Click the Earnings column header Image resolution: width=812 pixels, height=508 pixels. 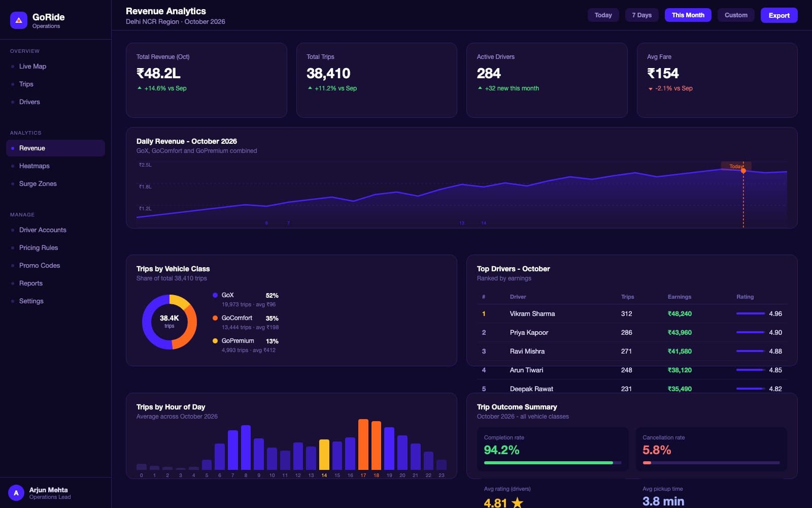680,297
